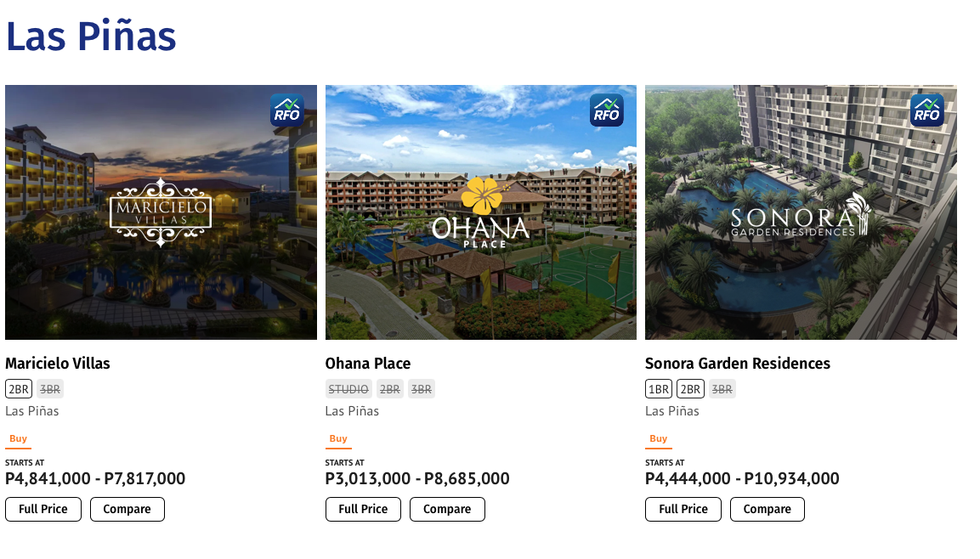Screen dimensions: 980x559
Task: Compare the Ohana Place property
Action: pos(447,509)
